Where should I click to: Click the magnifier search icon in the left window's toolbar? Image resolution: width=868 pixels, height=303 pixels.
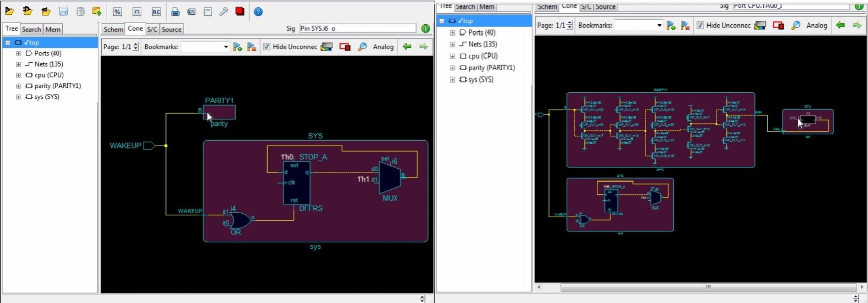click(362, 47)
